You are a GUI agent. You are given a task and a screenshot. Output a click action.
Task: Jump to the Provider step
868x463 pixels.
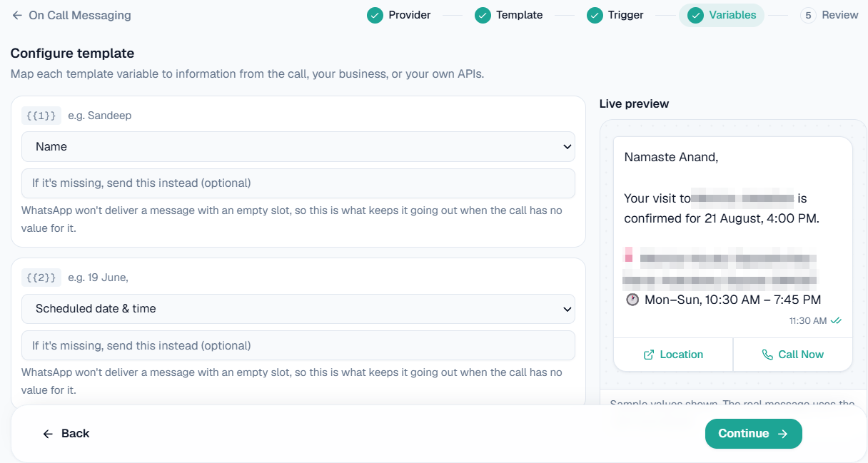click(399, 15)
